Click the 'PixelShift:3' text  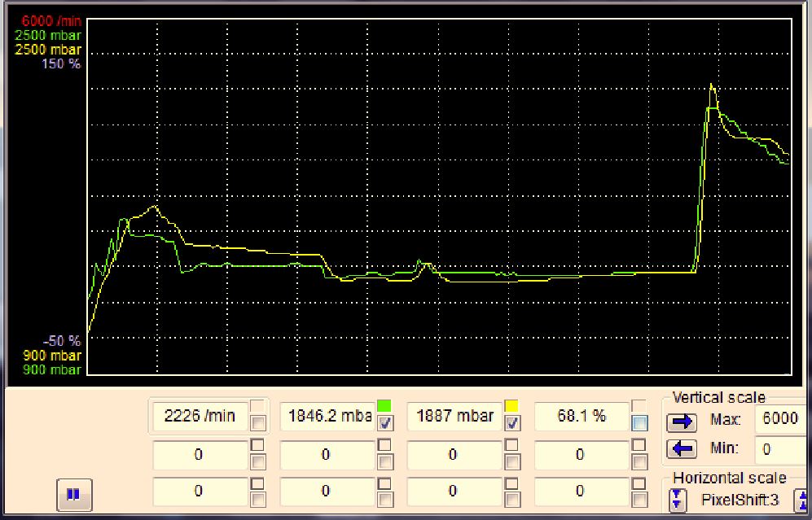(740, 500)
